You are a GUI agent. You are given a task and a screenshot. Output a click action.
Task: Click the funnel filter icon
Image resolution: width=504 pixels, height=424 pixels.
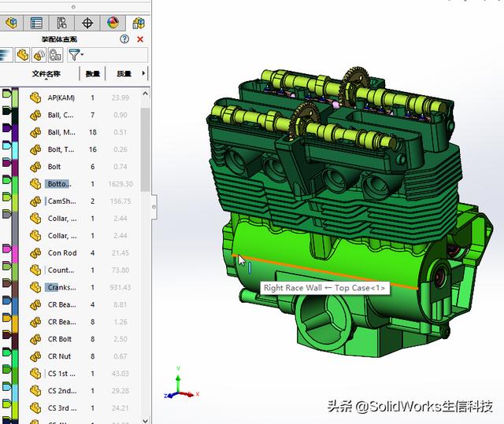[73, 55]
